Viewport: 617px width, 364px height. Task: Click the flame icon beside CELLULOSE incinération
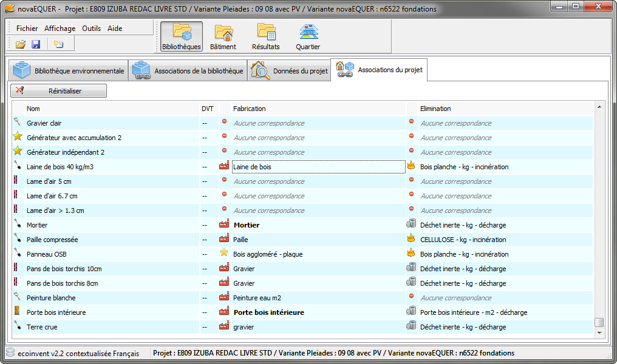[x=411, y=238]
